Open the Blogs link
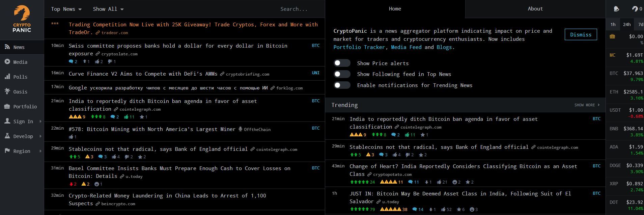This screenshot has height=215, width=644. tap(444, 47)
